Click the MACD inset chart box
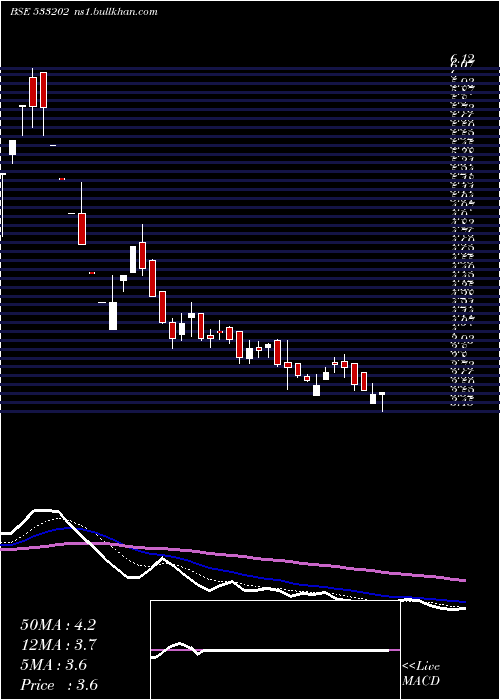Viewport: 500px width, 700px height. click(275, 650)
